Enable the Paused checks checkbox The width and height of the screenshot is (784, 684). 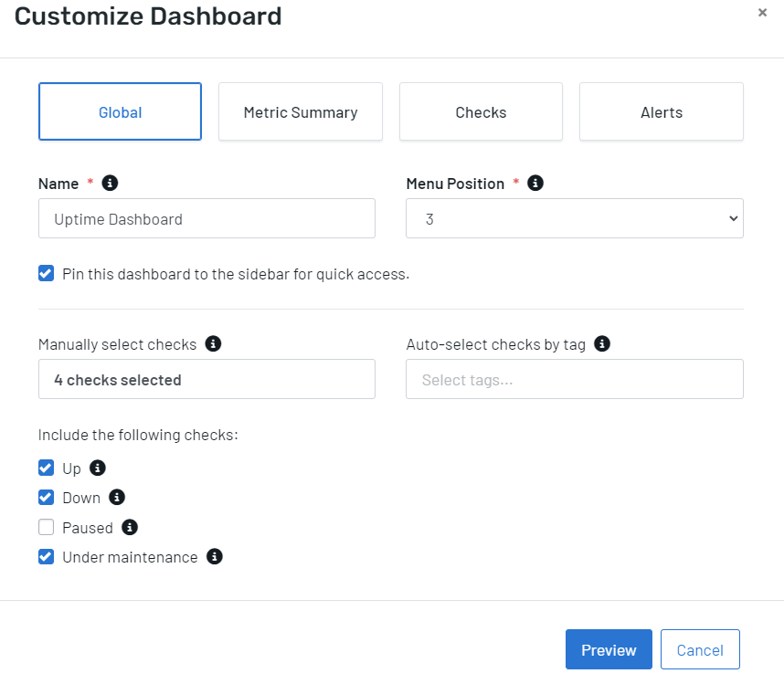(x=46, y=527)
